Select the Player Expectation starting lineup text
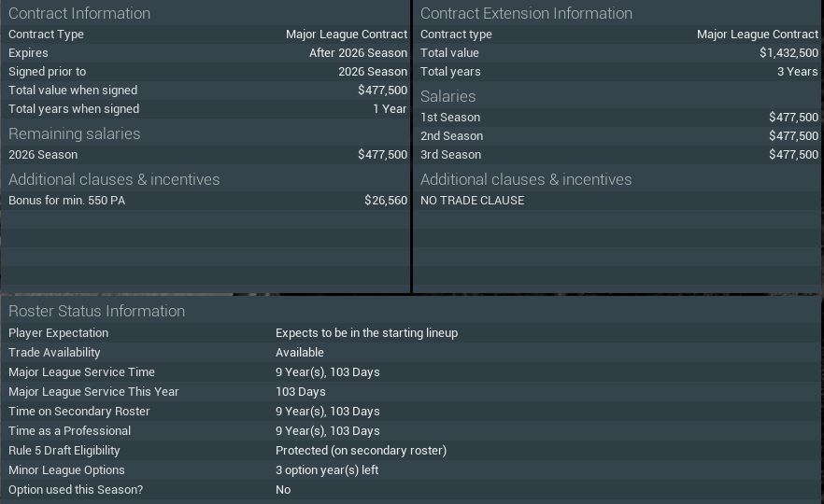Image resolution: width=824 pixels, height=504 pixels. 366,333
